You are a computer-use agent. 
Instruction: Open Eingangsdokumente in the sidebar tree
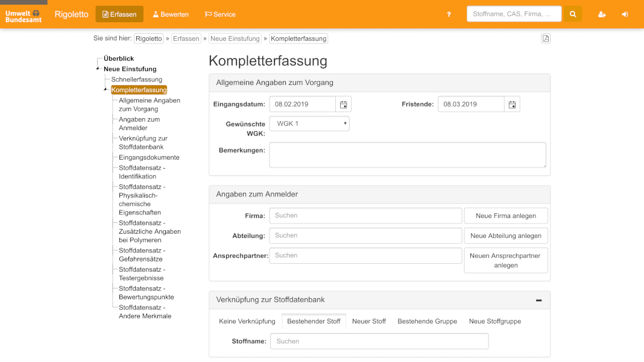[149, 158]
